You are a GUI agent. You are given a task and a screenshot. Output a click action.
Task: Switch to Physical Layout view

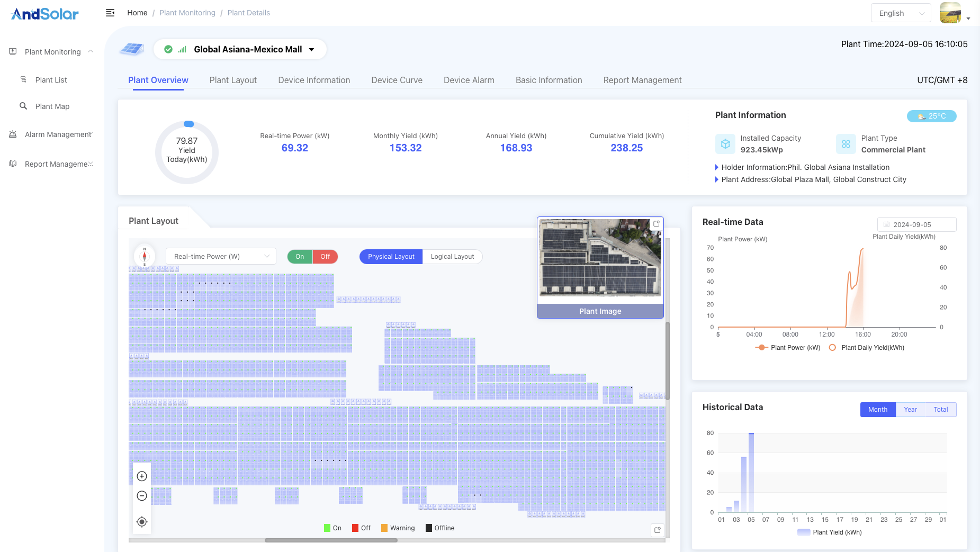tap(391, 257)
